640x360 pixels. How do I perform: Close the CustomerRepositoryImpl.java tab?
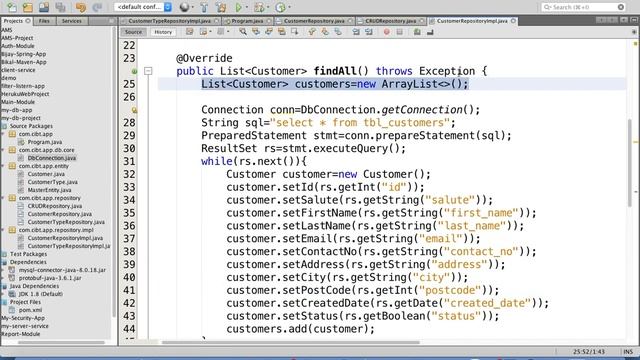click(513, 21)
